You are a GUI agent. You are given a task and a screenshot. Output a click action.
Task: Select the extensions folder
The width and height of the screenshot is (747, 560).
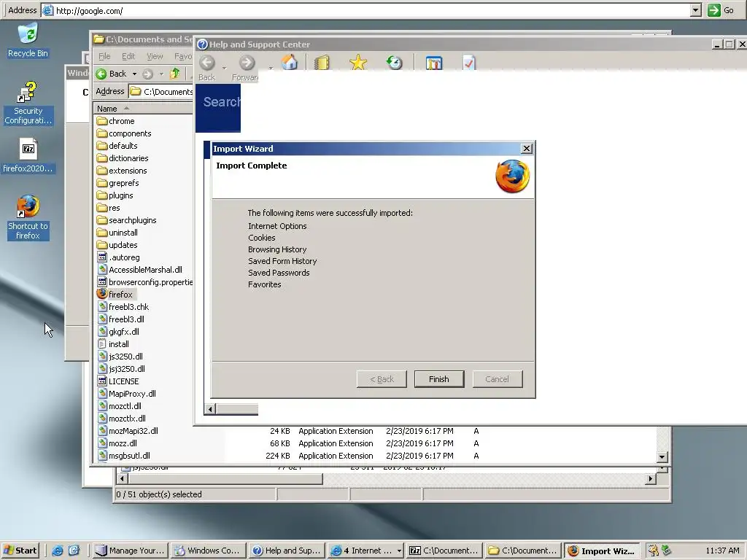click(122, 171)
